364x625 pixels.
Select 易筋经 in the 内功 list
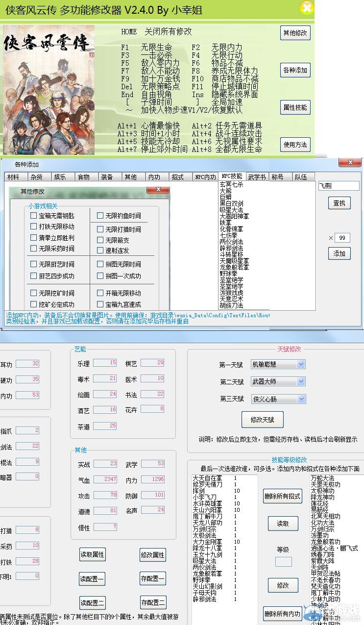pos(319,510)
